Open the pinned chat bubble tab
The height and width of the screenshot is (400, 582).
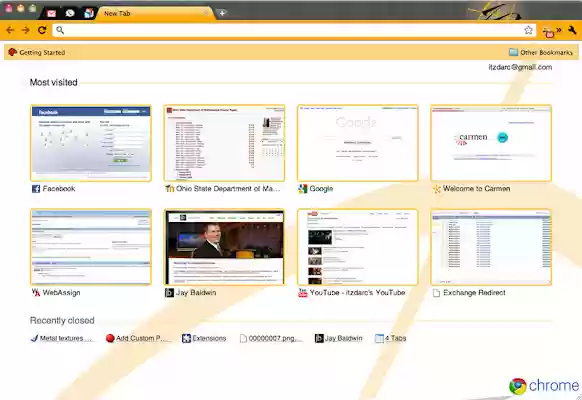pyautogui.click(x=70, y=13)
